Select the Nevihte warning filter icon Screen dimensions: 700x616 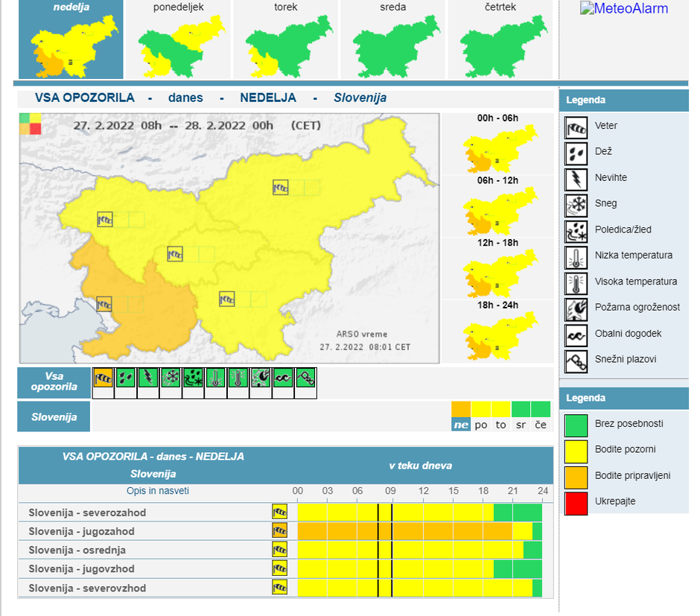pos(147,380)
